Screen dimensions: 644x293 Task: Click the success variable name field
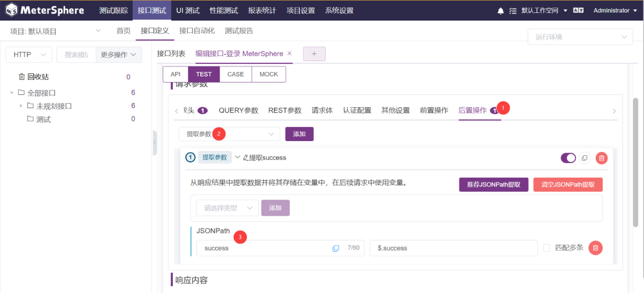click(x=280, y=248)
